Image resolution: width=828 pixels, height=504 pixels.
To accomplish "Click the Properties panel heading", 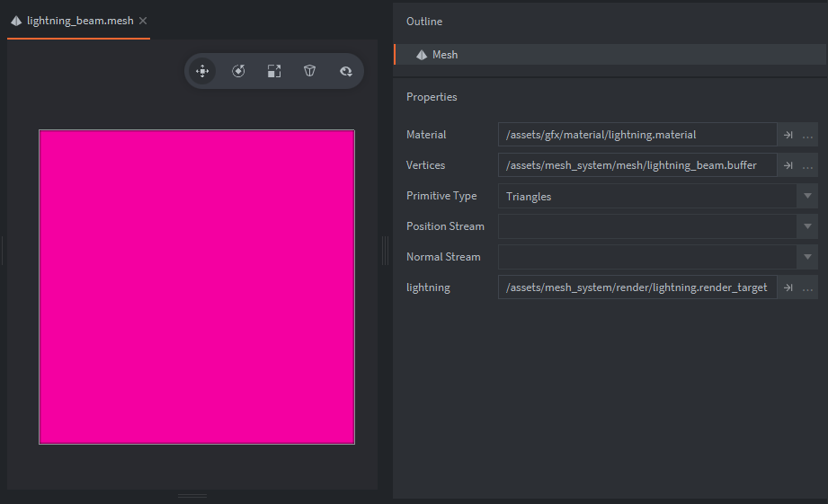I will tap(432, 97).
